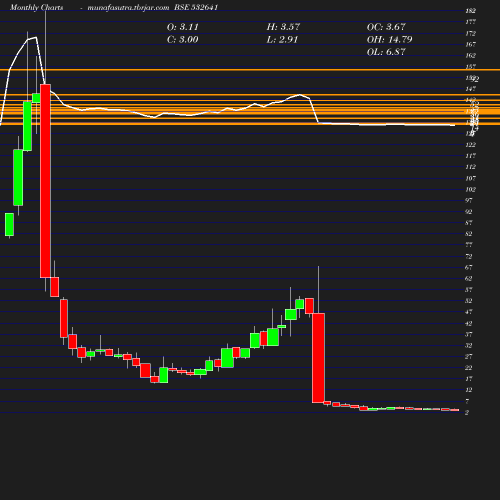Click the 97 price axis label

pos(469,200)
